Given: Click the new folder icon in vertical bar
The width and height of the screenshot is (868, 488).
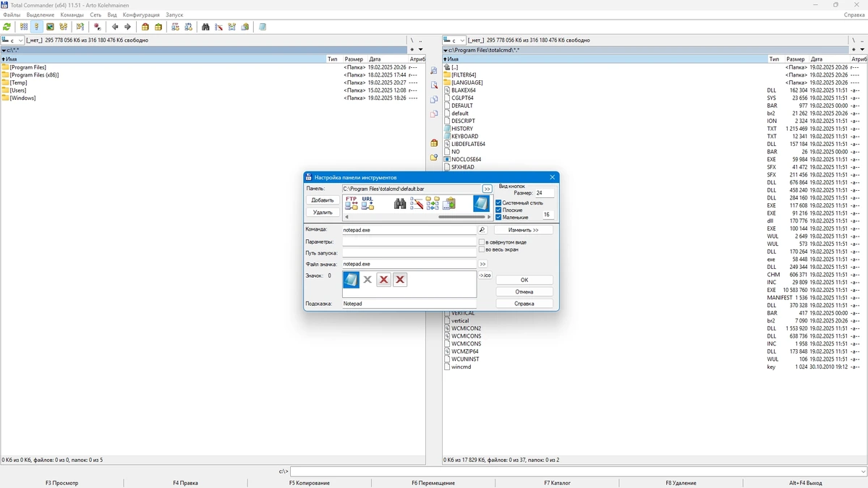Looking at the screenshot, I should 434,157.
